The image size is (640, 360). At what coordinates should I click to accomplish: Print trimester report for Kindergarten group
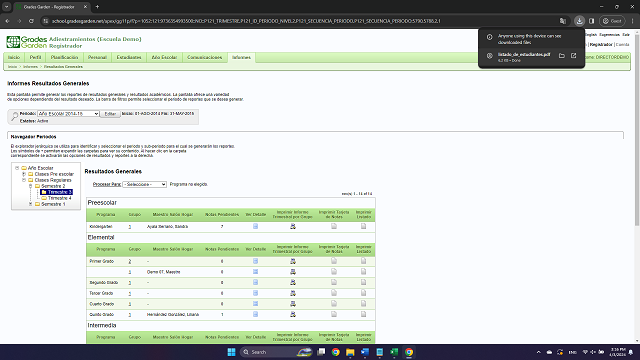pos(293,226)
